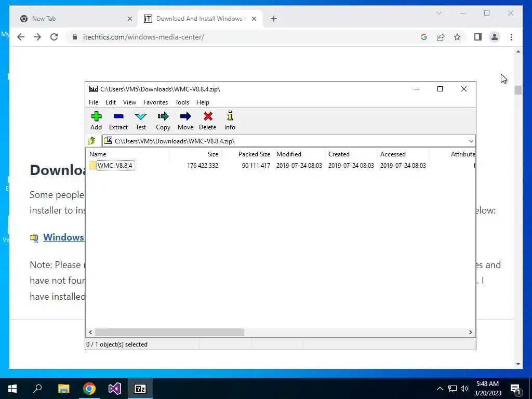The height and width of the screenshot is (399, 532).
Task: Expand the 7-Zip address path dropdown
Action: point(471,141)
